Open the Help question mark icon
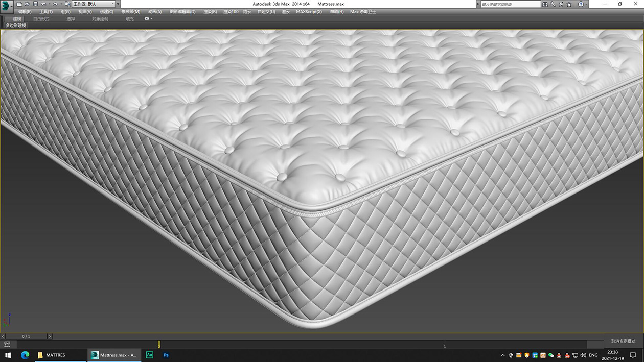Screen dimensions: 644x362 click(581, 4)
